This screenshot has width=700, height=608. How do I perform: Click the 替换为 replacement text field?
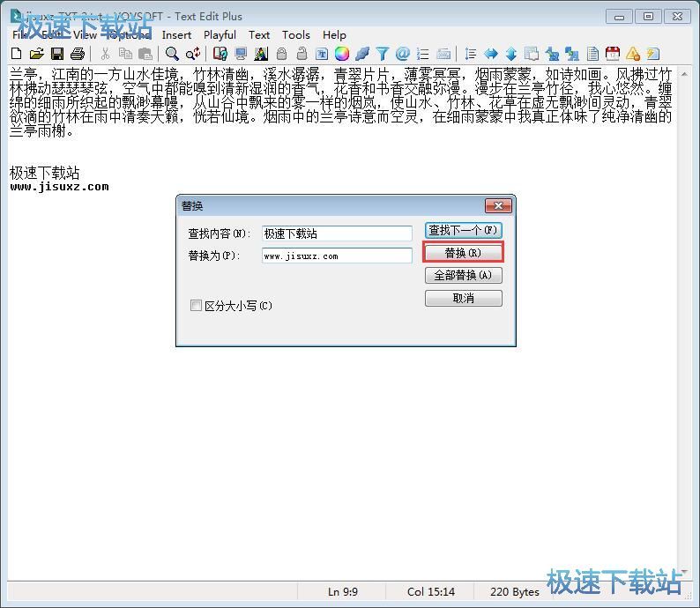click(x=337, y=256)
